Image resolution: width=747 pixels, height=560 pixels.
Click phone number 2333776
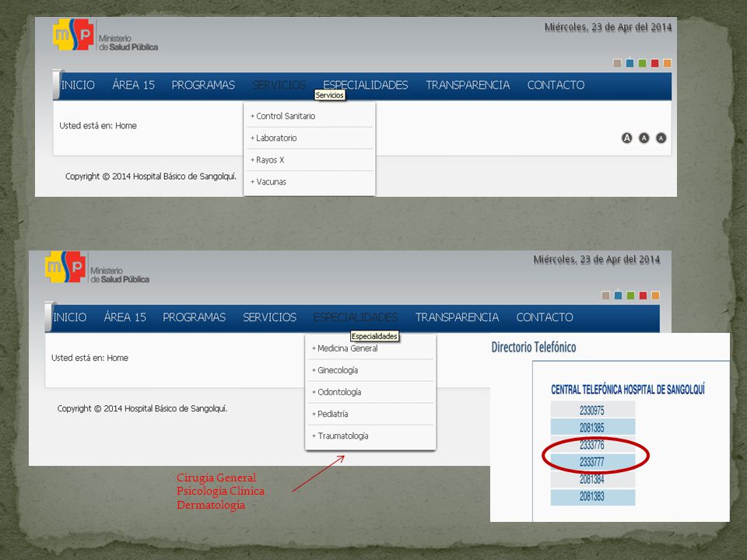(x=593, y=445)
